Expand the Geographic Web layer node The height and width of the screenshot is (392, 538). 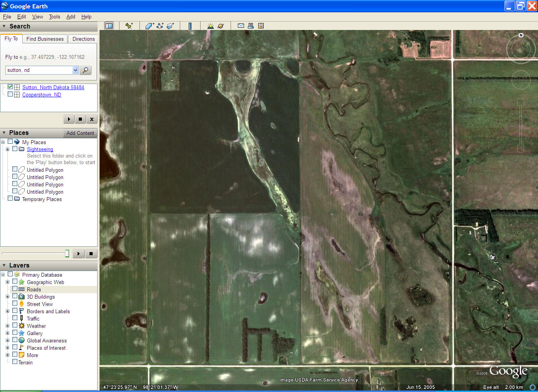click(x=7, y=282)
